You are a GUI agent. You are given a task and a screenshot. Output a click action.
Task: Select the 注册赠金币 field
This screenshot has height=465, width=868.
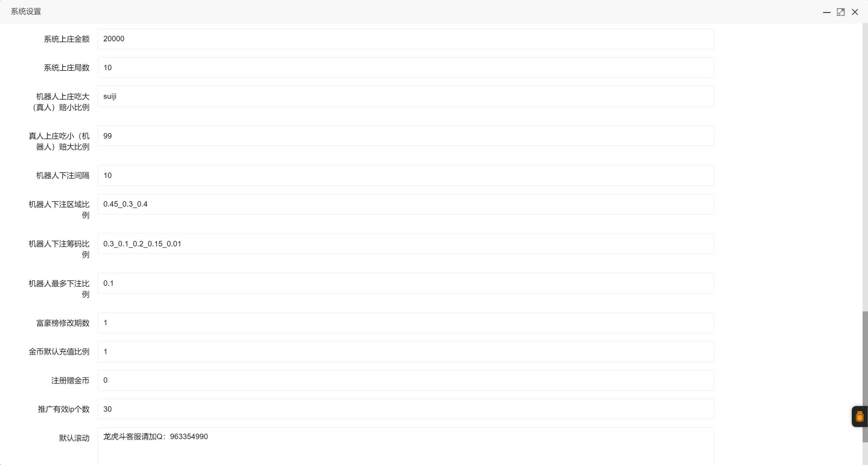point(406,381)
